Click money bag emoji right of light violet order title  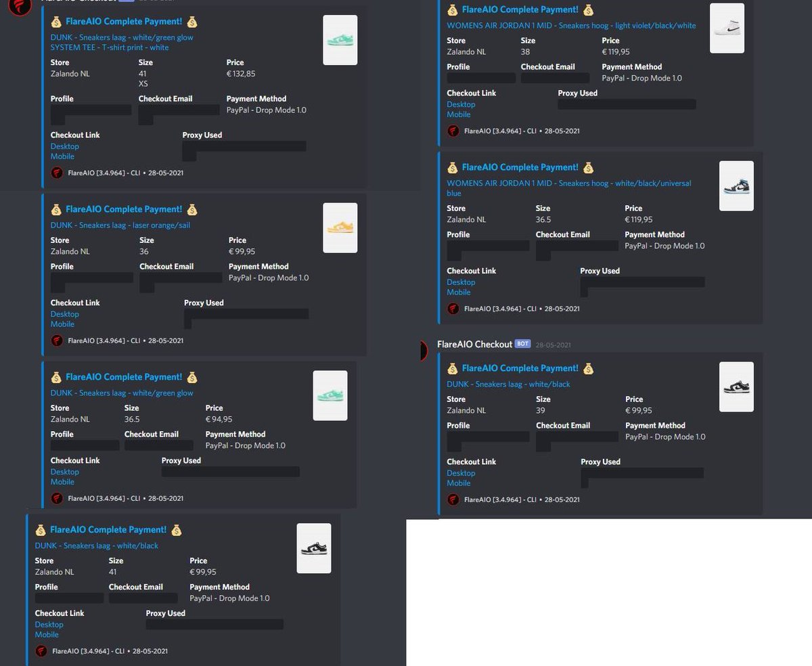point(588,9)
